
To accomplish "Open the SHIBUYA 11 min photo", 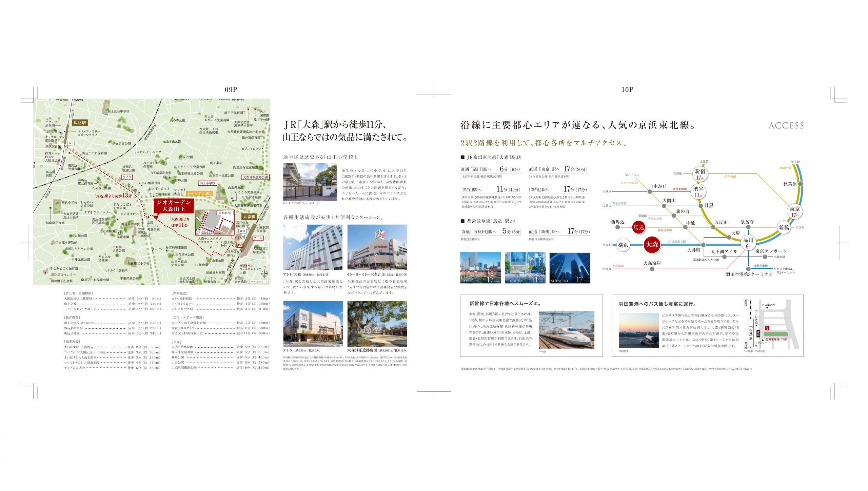I will pyautogui.click(x=525, y=268).
